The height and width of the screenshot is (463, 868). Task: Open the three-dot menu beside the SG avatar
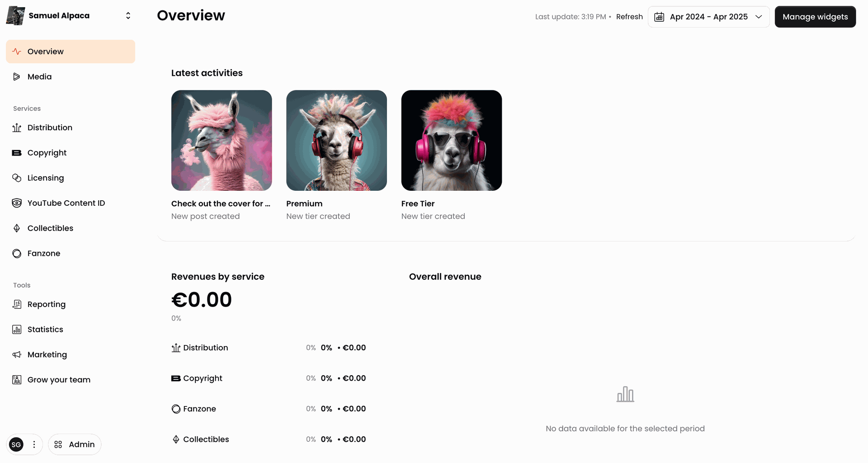click(x=34, y=444)
